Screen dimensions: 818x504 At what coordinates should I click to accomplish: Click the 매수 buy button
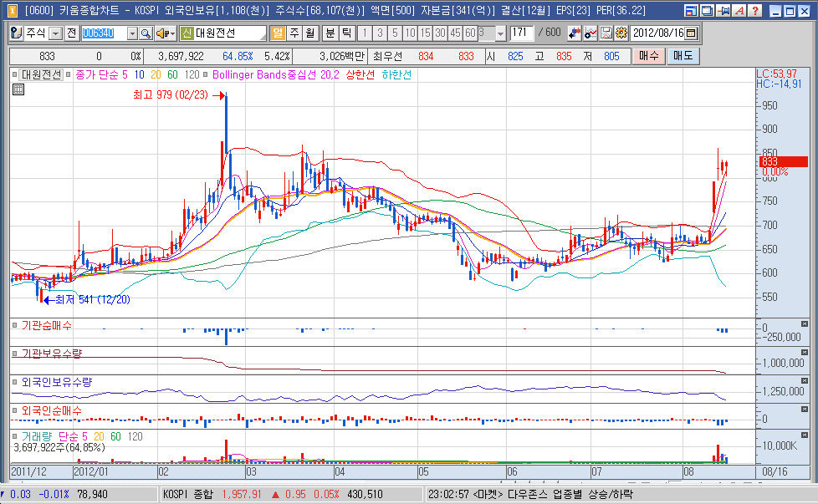[649, 56]
